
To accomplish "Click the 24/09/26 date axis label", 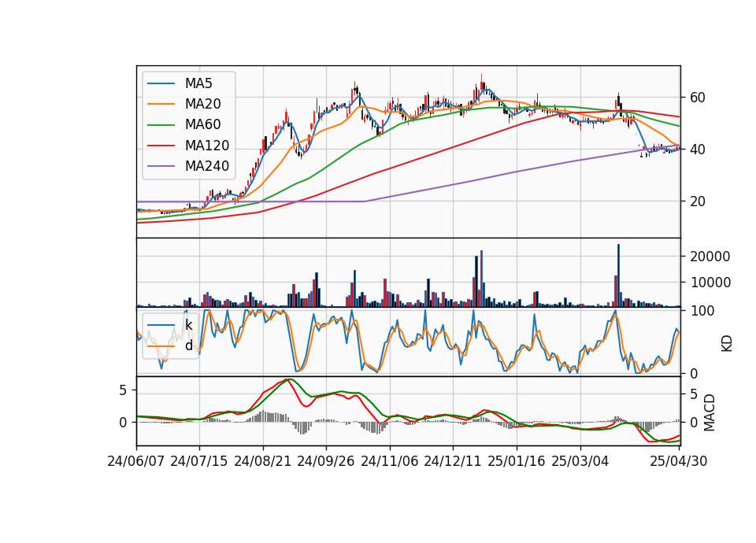I will click(325, 461).
